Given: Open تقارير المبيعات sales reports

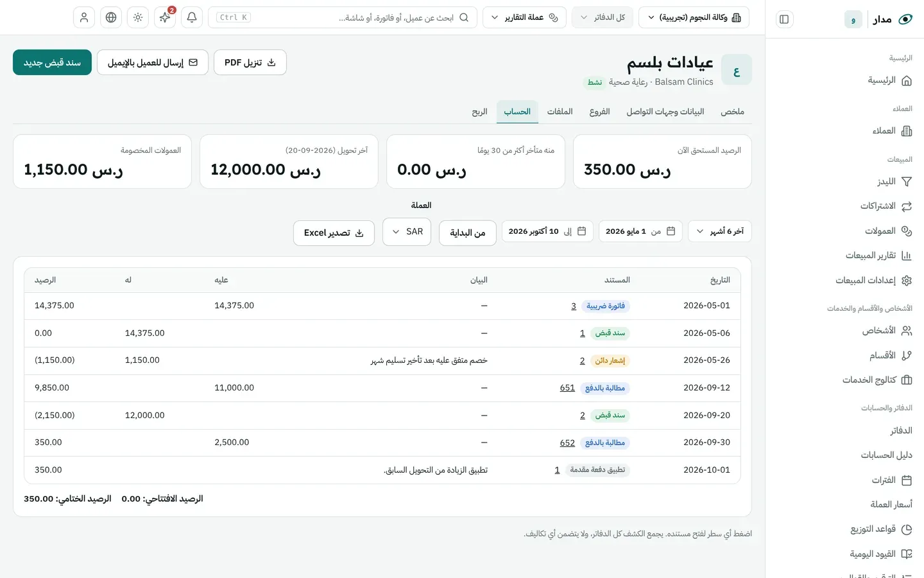Looking at the screenshot, I should [x=878, y=256].
